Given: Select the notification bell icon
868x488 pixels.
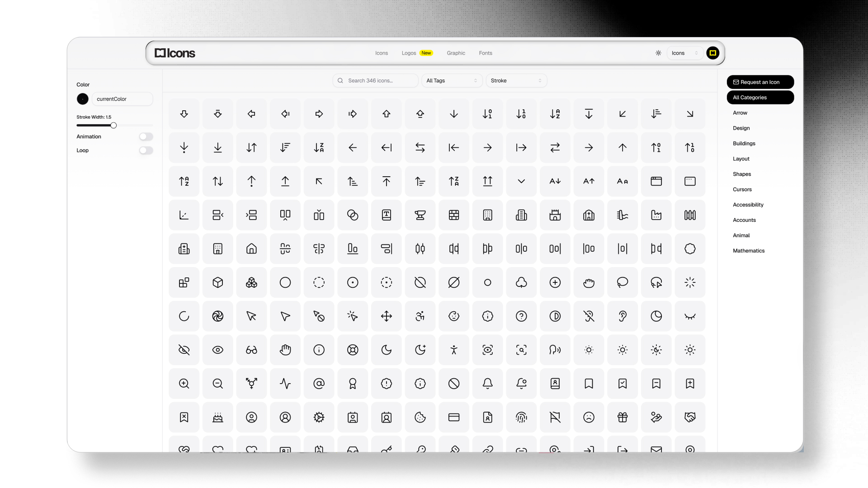Looking at the screenshot, I should [x=488, y=383].
